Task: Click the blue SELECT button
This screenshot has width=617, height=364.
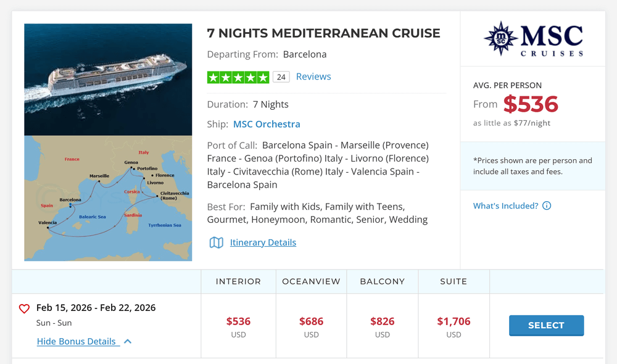Action: [x=546, y=325]
